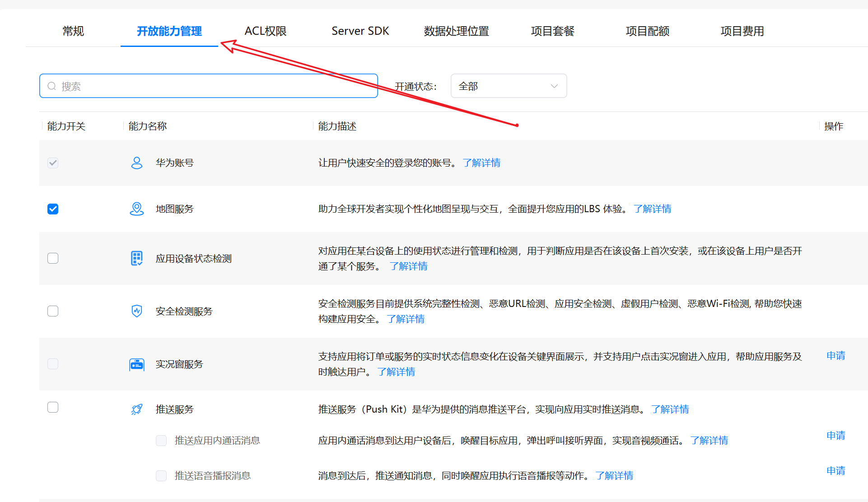Click 申请 for 推送语音播报消息
868x502 pixels.
tap(835, 471)
